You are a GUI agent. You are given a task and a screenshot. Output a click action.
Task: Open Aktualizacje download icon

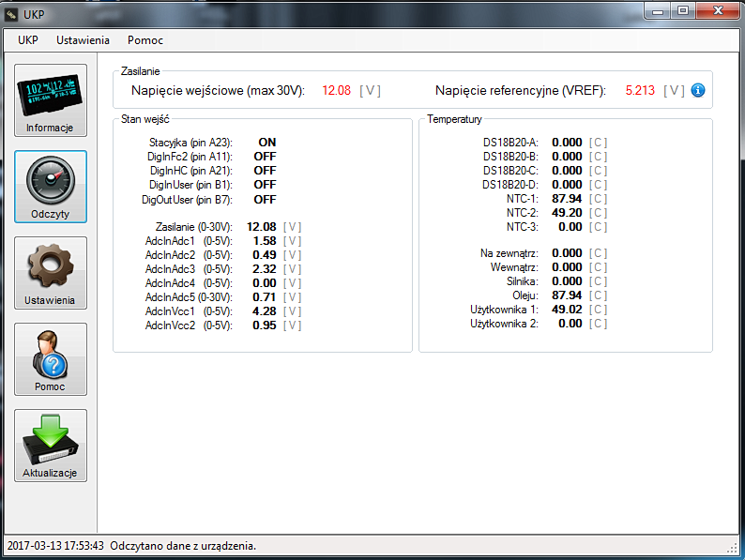(51, 446)
